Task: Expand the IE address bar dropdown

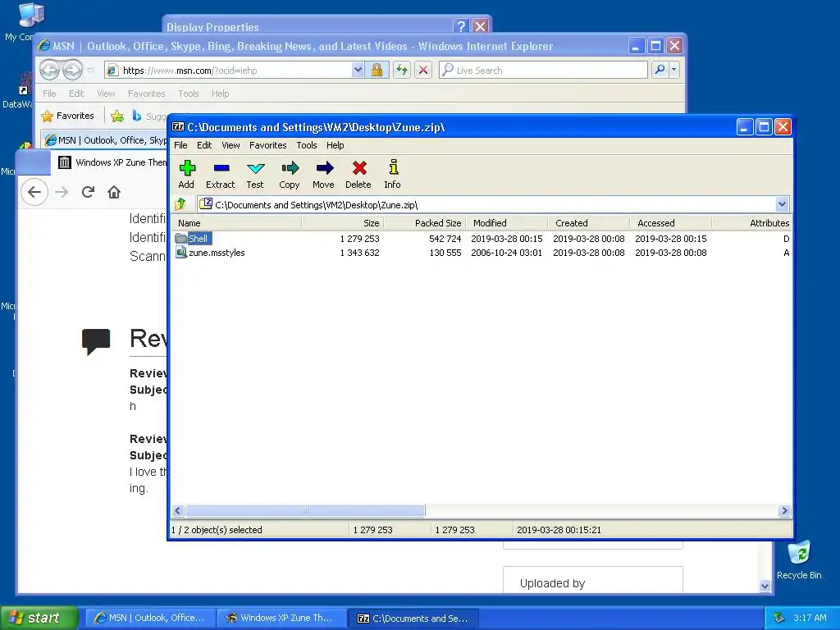Action: coord(358,71)
